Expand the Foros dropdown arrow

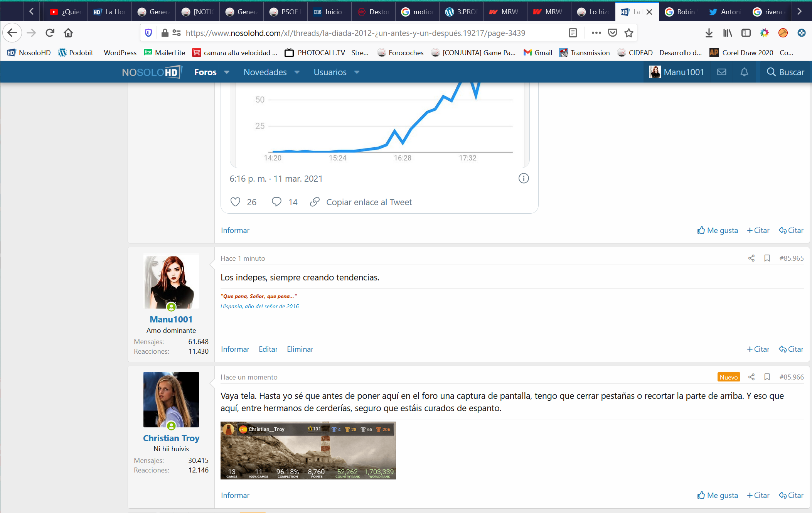point(227,72)
